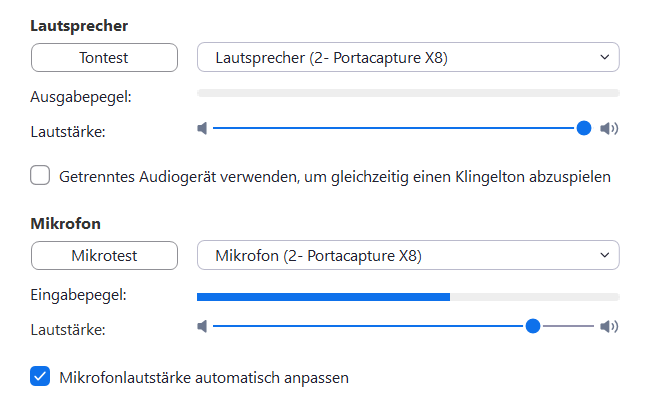Click the Mikrofon section heading
This screenshot has width=663, height=393.
click(66, 223)
